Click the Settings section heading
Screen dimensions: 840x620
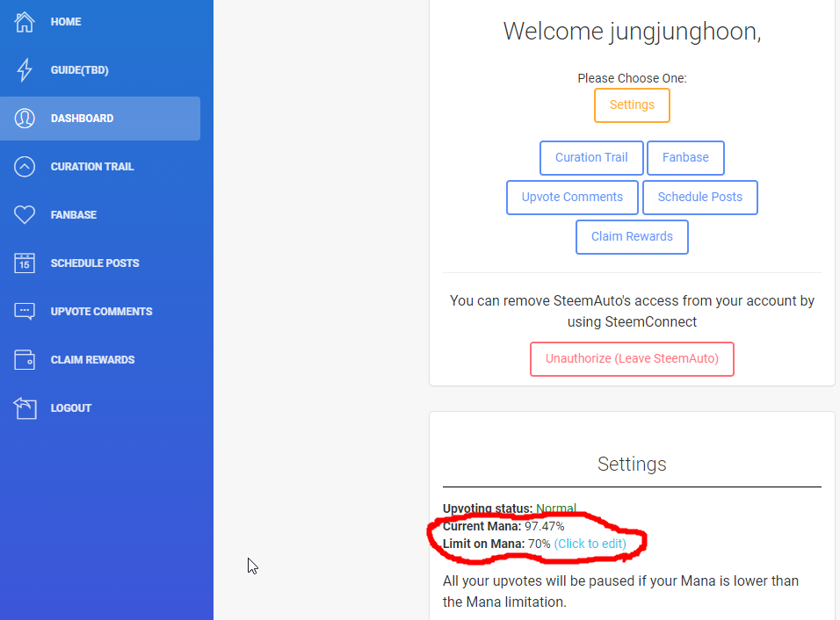click(x=632, y=464)
